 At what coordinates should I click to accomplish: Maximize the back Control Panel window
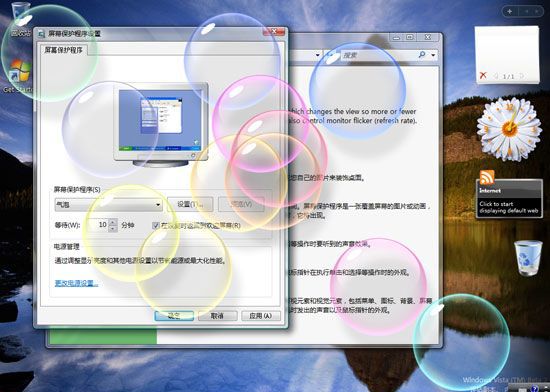(410, 37)
